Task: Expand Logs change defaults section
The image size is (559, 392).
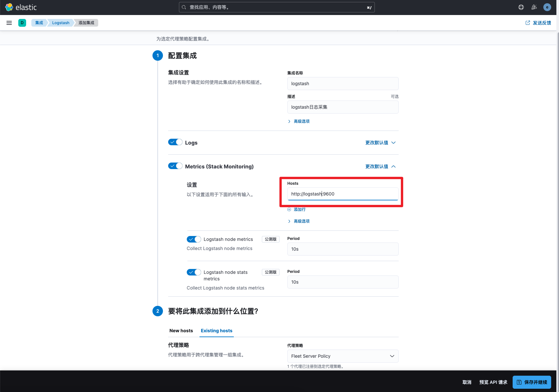Action: coord(381,143)
